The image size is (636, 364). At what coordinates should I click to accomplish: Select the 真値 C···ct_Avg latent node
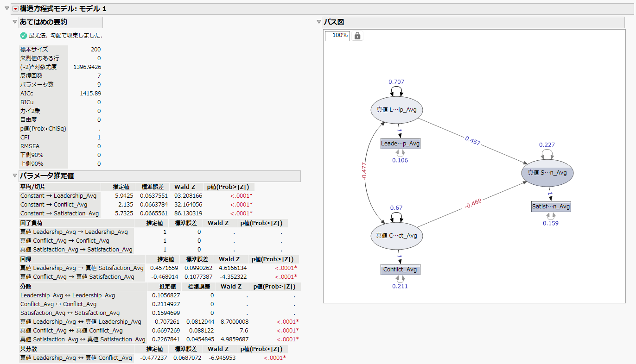pyautogui.click(x=396, y=236)
